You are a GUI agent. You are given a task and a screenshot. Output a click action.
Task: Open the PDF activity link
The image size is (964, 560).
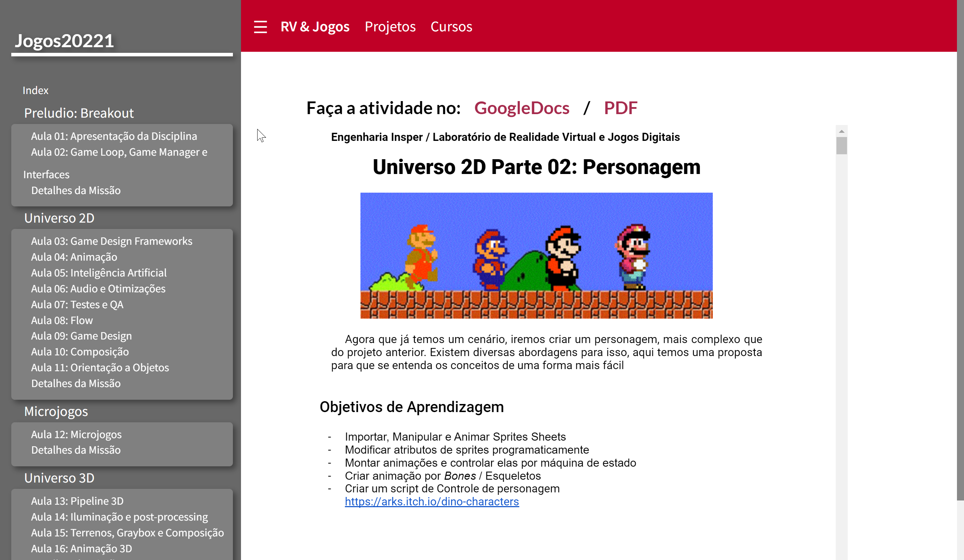click(x=620, y=108)
